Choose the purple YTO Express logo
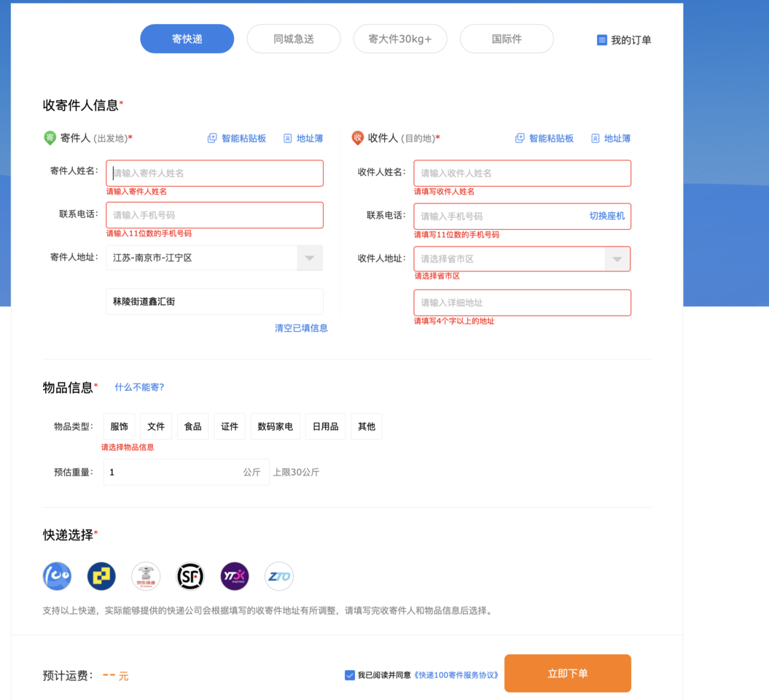Screen dimensions: 769x700 click(235, 576)
